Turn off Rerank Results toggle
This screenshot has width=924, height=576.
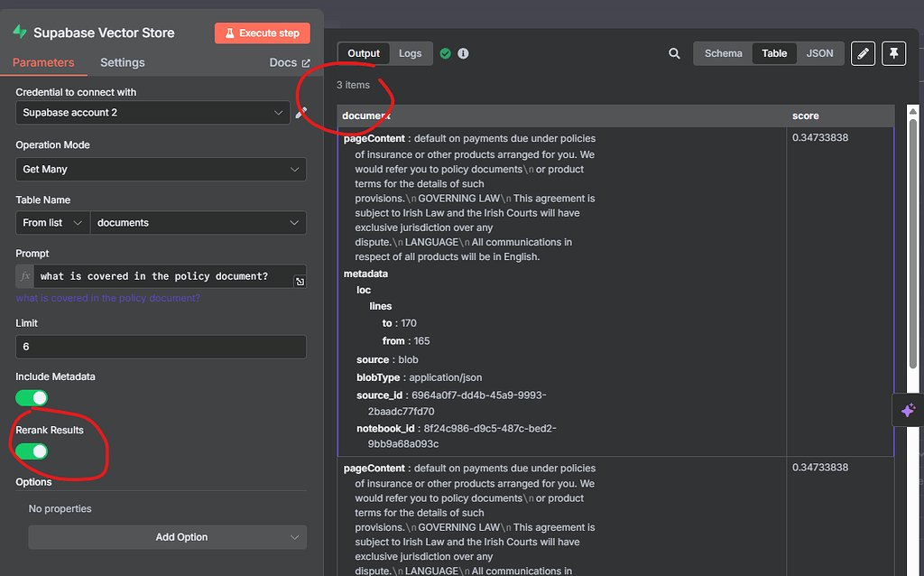pos(32,451)
